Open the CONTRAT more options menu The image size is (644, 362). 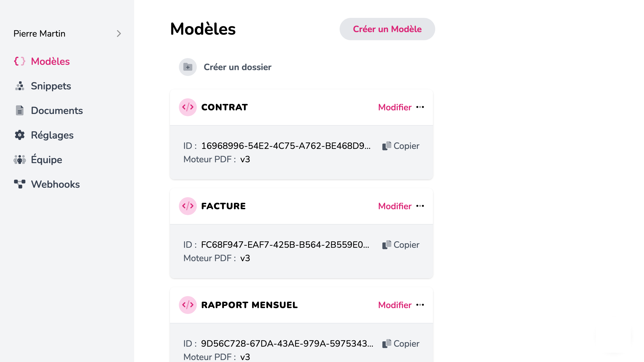420,107
